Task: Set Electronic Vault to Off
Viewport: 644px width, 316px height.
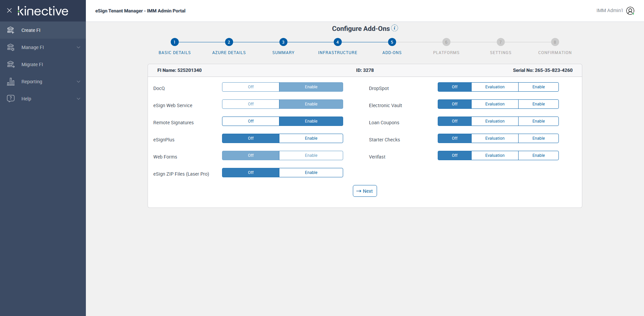Action: 454,104
